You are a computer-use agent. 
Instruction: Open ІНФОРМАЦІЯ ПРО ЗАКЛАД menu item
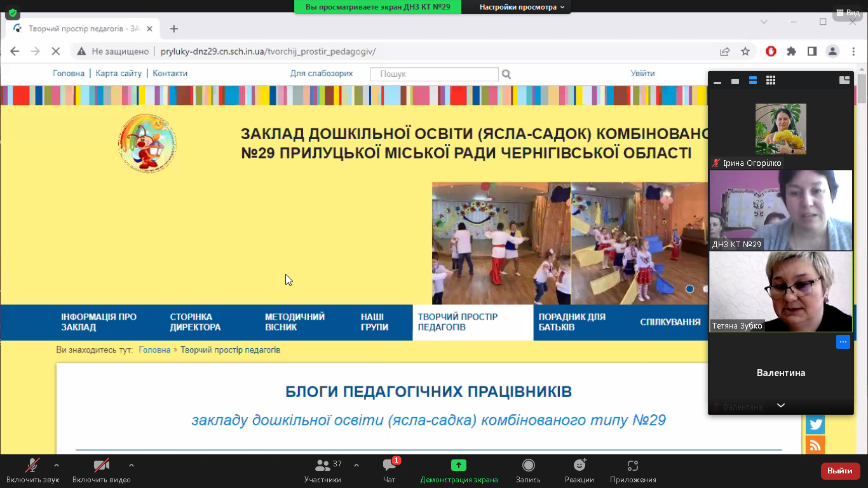tap(99, 322)
